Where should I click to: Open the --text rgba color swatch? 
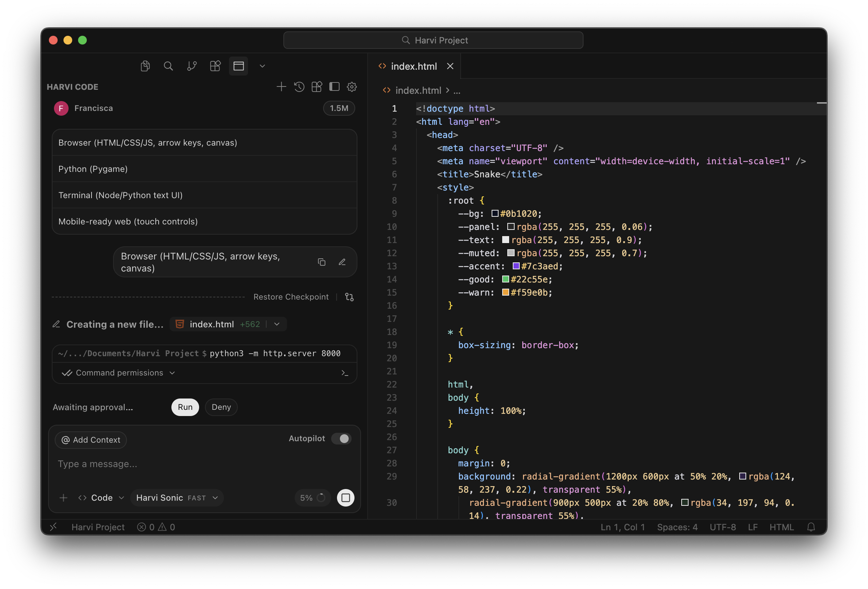click(506, 239)
